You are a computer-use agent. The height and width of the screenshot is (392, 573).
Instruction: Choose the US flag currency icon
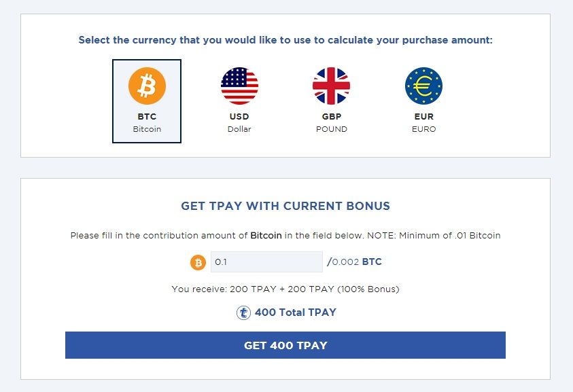pos(239,86)
